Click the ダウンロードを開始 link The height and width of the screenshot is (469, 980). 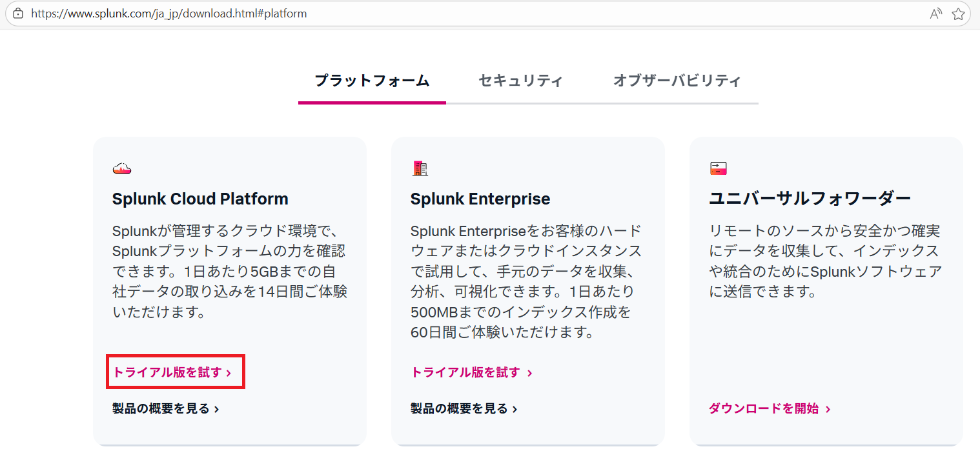769,408
